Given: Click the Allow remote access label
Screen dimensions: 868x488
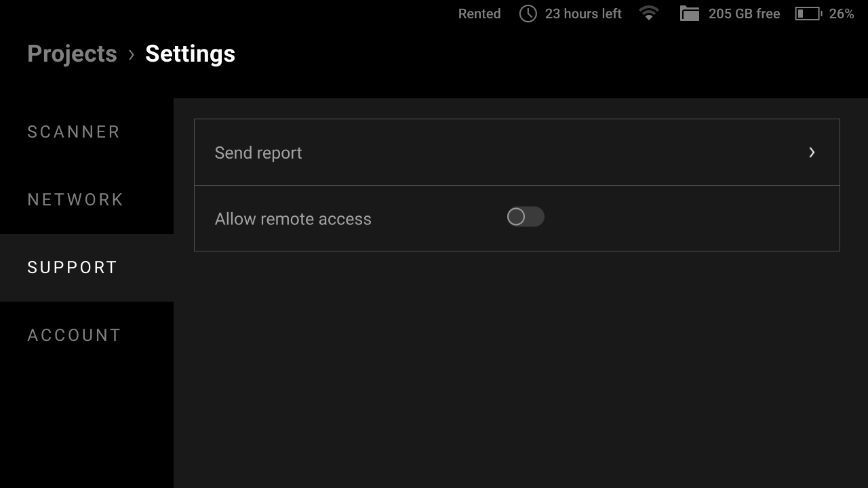Looking at the screenshot, I should (293, 219).
